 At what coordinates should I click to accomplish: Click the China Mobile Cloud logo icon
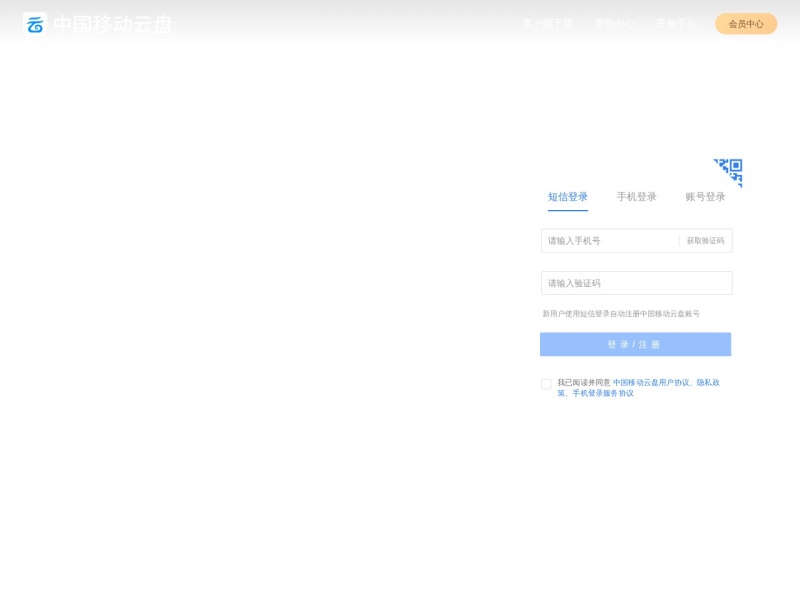[x=35, y=24]
